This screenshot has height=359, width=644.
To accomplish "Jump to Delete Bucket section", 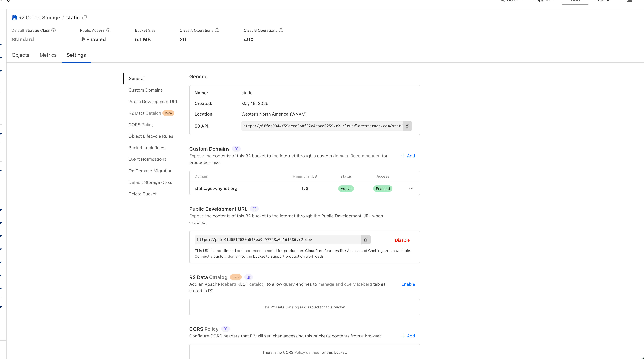I will pyautogui.click(x=143, y=194).
